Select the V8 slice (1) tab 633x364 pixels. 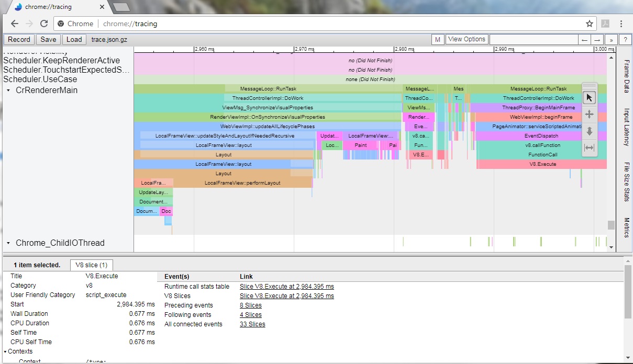click(92, 265)
